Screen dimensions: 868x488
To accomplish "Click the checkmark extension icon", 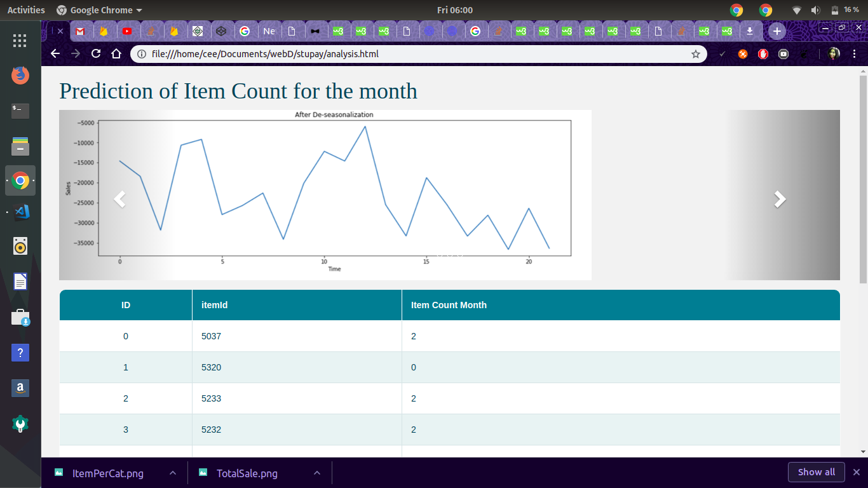I will [x=722, y=54].
